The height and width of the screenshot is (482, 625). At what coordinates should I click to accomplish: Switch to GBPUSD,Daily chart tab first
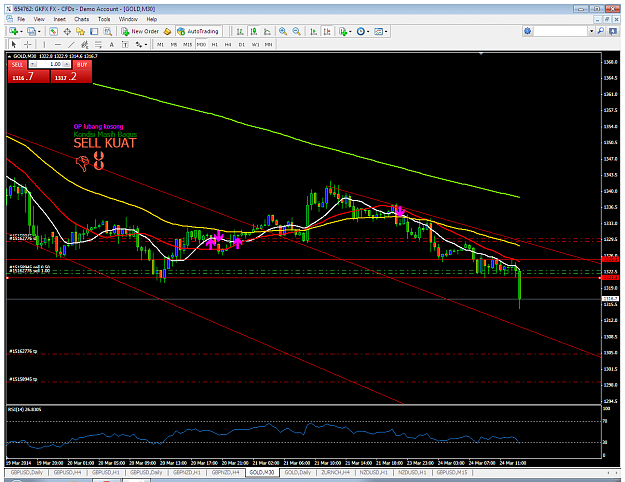[27, 472]
